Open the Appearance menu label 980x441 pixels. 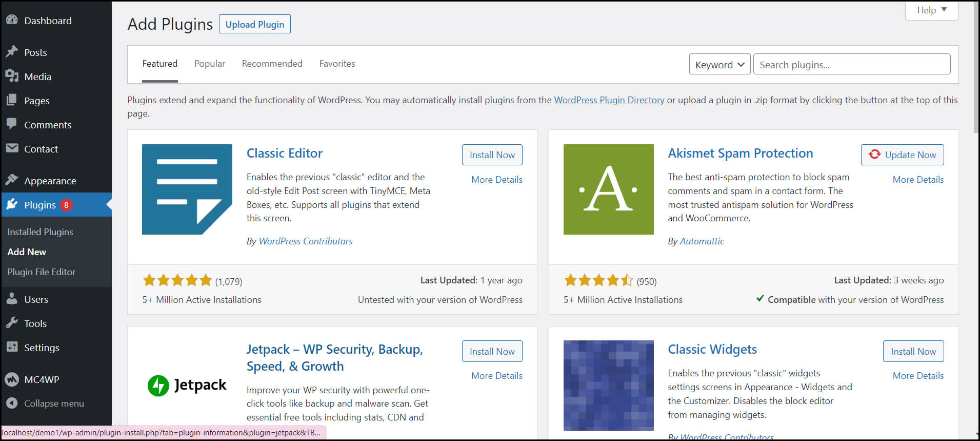50,181
